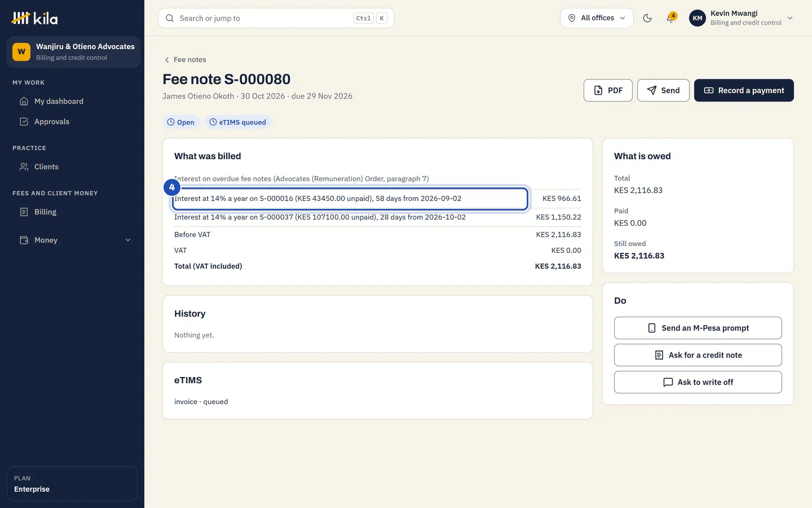Navigate to Billing
The width and height of the screenshot is (812, 508).
72,212
